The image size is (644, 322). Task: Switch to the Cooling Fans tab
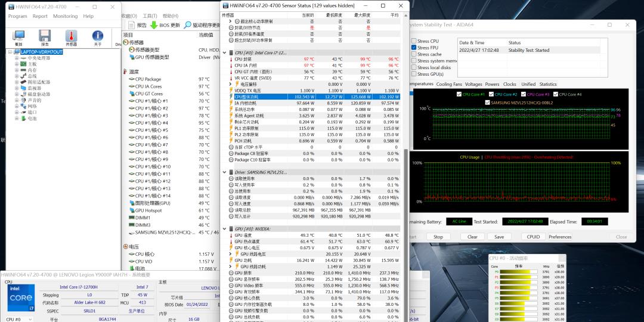[449, 84]
